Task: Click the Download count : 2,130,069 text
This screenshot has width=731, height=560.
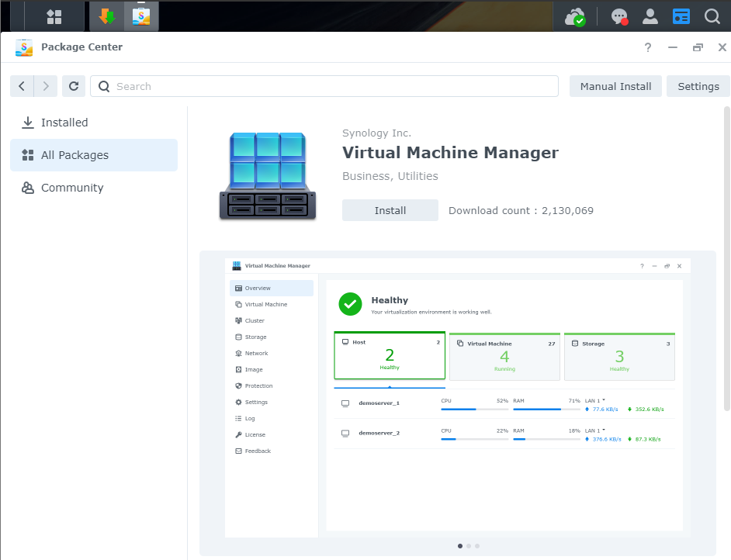Action: click(x=521, y=211)
